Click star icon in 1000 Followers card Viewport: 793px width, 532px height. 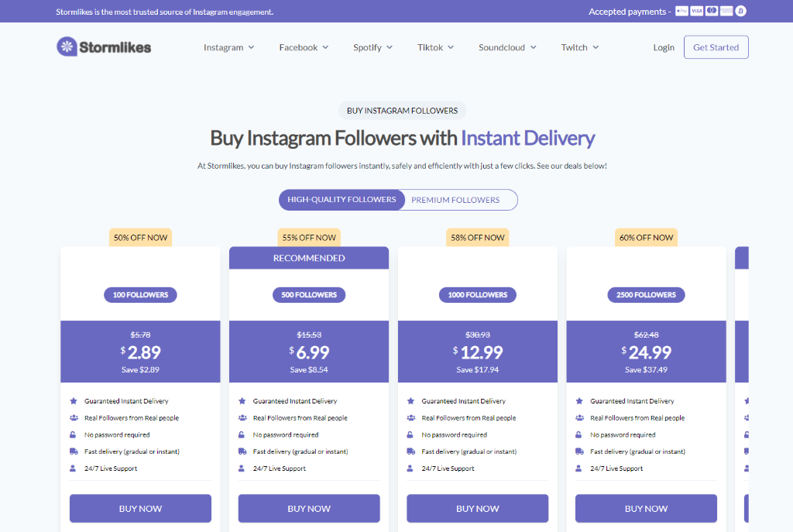pyautogui.click(x=410, y=401)
